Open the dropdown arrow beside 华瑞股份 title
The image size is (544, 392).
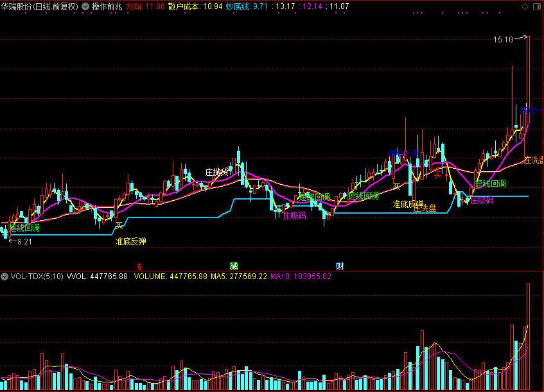click(85, 6)
